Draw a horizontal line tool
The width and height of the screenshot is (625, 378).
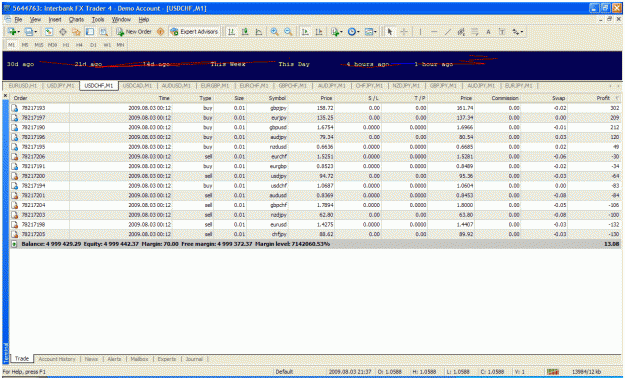(x=434, y=32)
